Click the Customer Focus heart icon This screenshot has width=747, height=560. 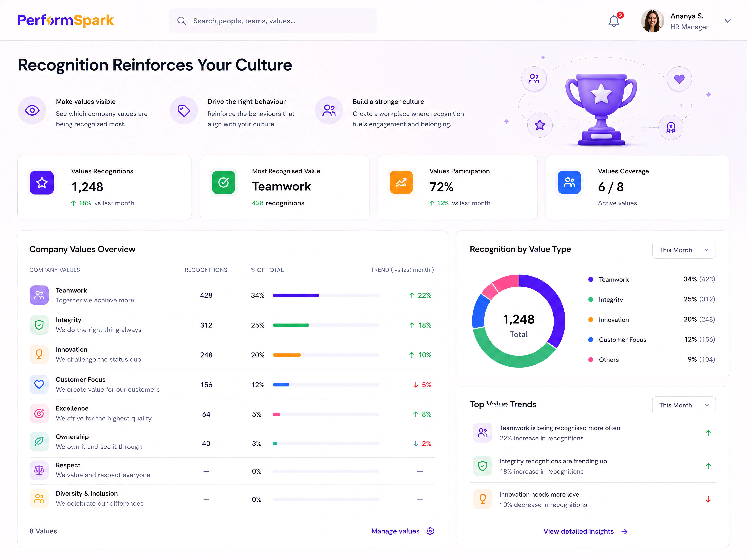click(39, 384)
